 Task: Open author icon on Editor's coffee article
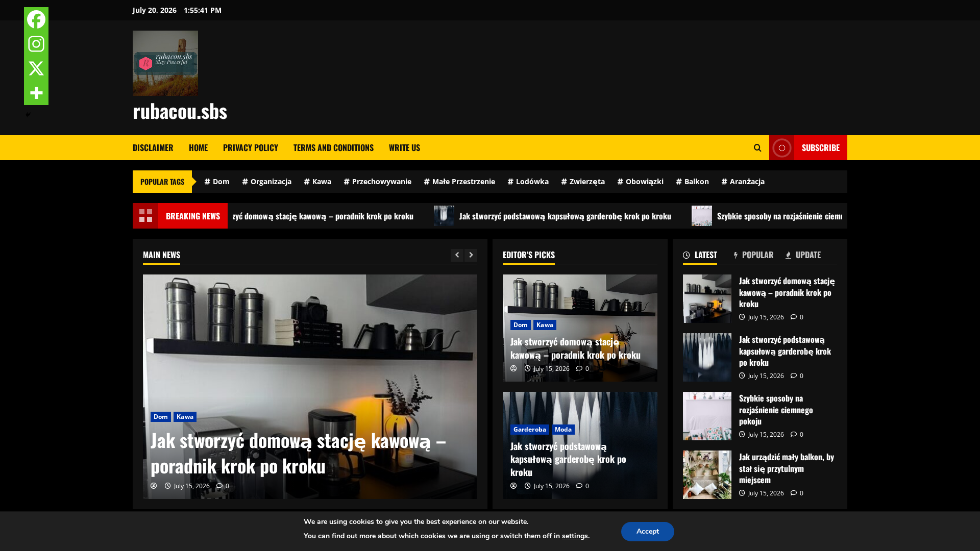tap(513, 368)
